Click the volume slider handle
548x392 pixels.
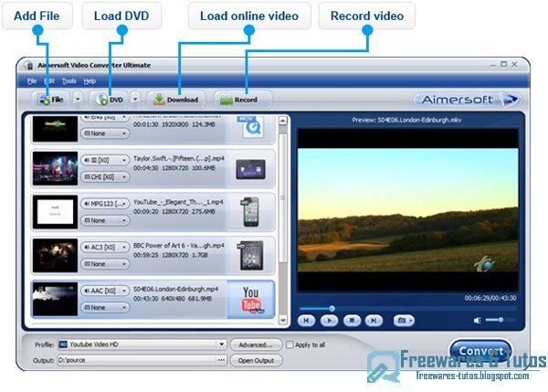pos(501,320)
